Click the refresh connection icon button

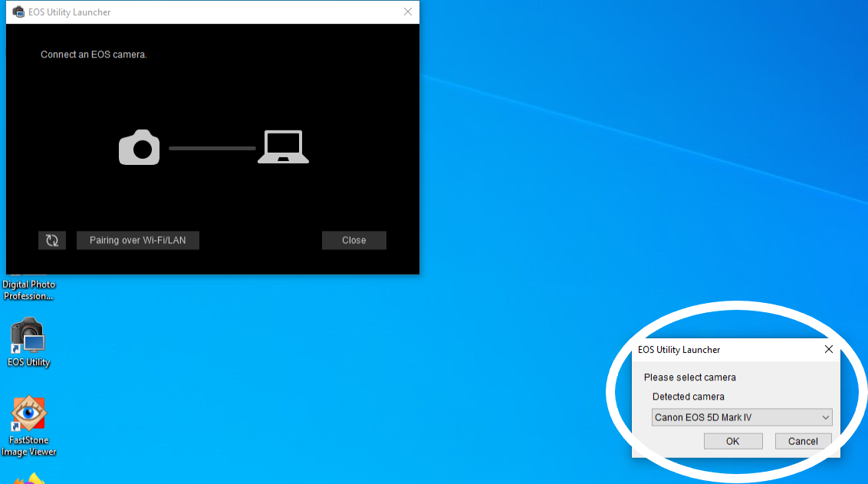click(52, 240)
